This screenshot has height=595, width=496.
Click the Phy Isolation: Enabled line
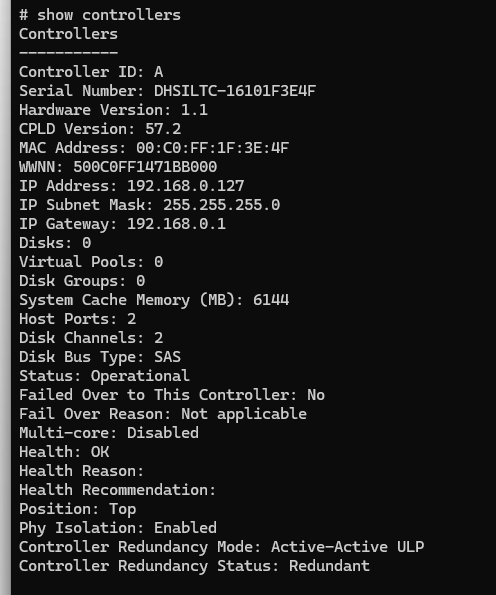(x=118, y=528)
